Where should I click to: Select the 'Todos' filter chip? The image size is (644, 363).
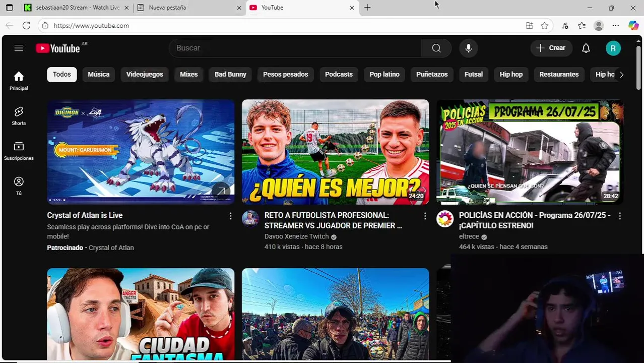[x=62, y=74]
